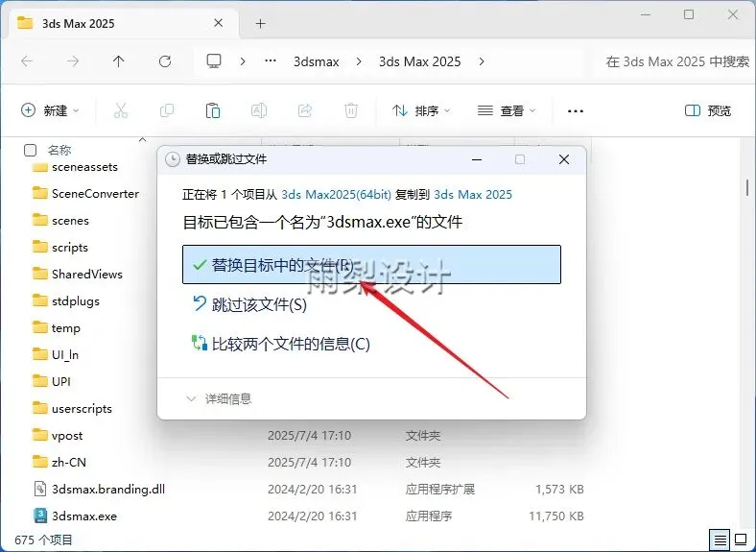The height and width of the screenshot is (552, 756).
Task: Click the 3dsmax.branding.dll file icon
Action: pos(40,489)
